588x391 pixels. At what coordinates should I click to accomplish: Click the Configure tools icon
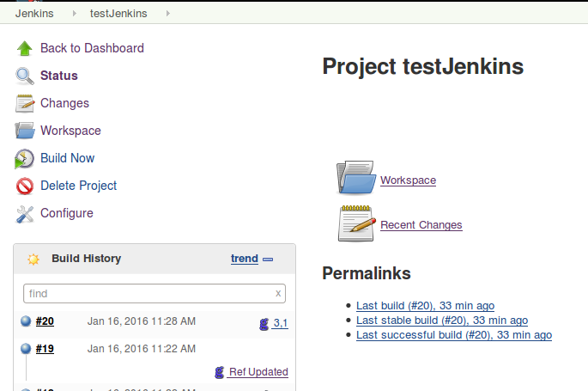(x=24, y=213)
